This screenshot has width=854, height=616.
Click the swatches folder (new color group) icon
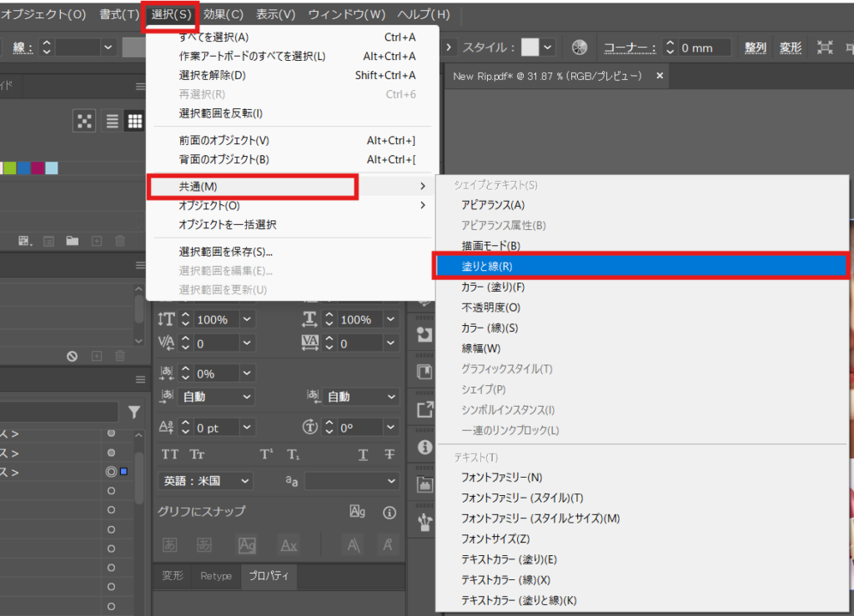pos(73,241)
